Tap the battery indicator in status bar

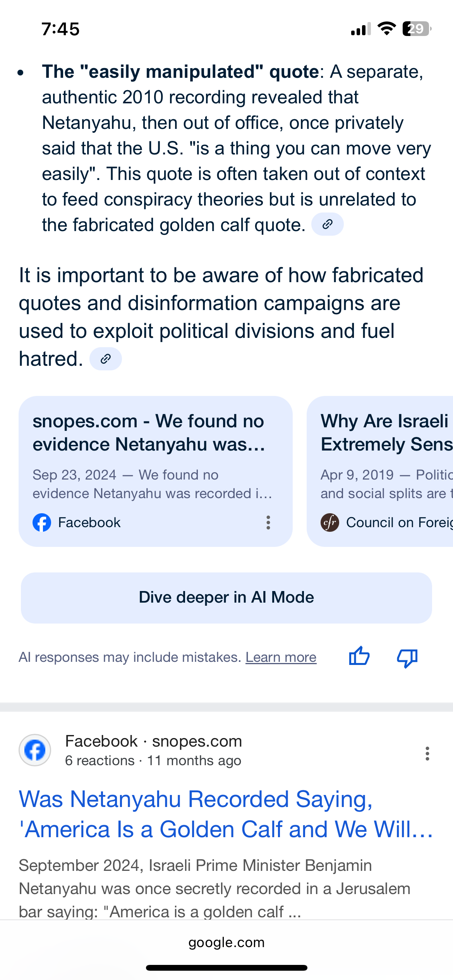[417, 29]
